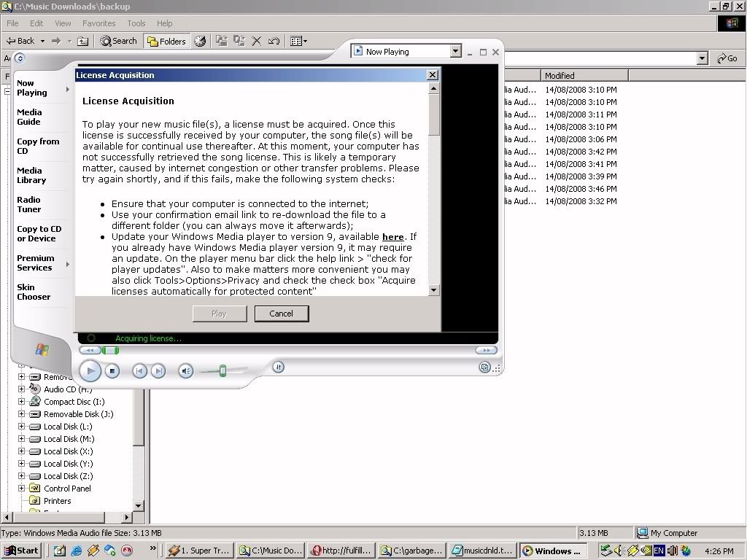
Task: Mute the sound in Windows Media Player
Action: pos(186,371)
